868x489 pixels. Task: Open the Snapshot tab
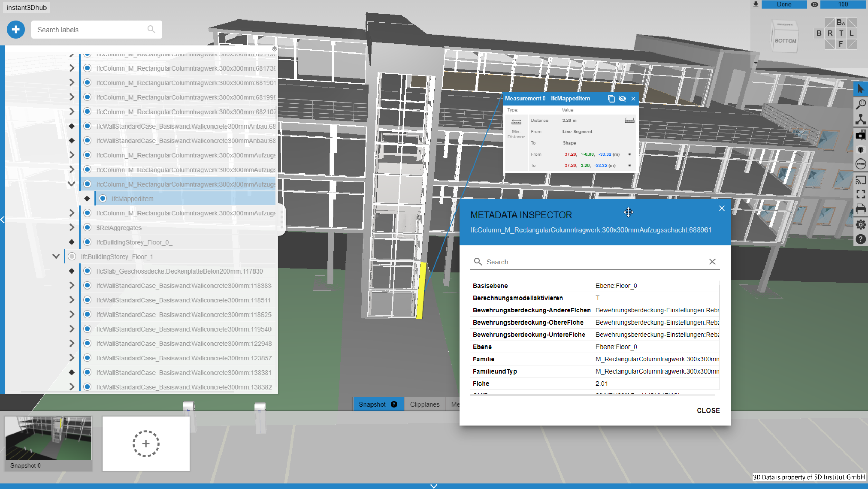click(372, 404)
